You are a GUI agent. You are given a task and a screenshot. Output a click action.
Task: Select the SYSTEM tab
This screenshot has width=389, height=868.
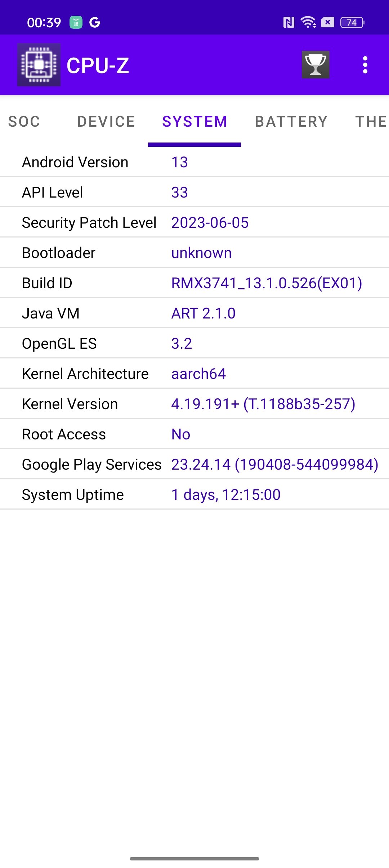[194, 122]
